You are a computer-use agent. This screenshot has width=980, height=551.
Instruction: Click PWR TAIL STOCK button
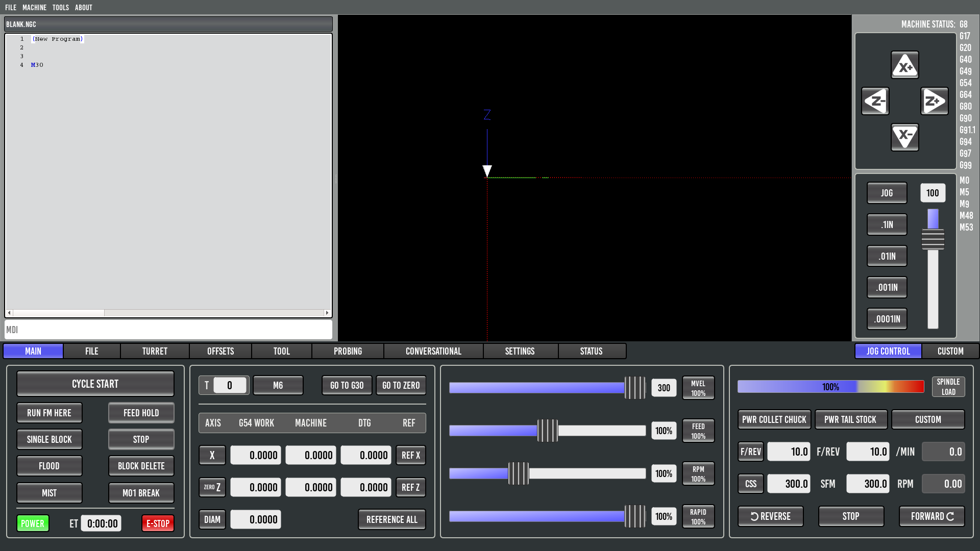coord(850,419)
